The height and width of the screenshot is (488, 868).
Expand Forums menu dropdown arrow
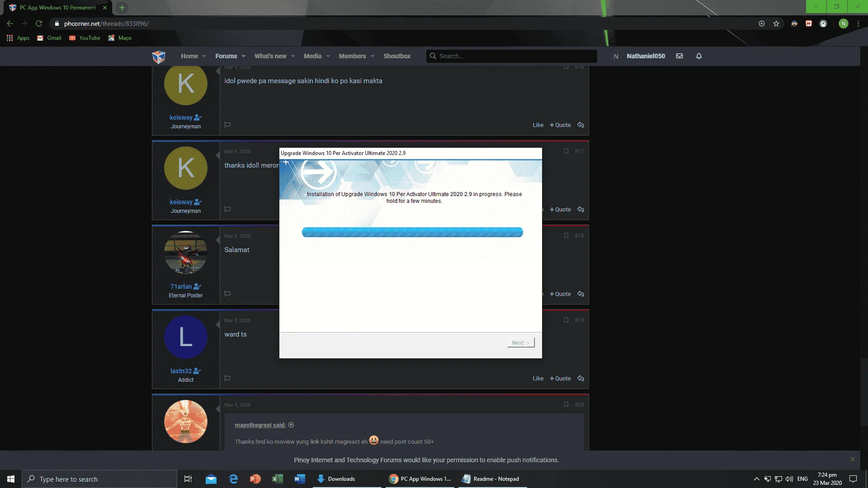[x=243, y=56]
